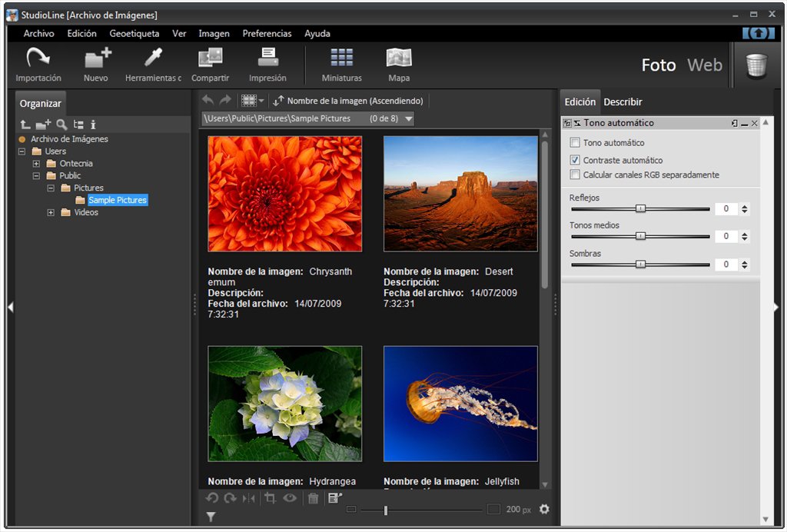This screenshot has height=532, width=787.
Task: Click the sort label Nombre de la imagen (Ascendiendo)
Action: tap(355, 101)
